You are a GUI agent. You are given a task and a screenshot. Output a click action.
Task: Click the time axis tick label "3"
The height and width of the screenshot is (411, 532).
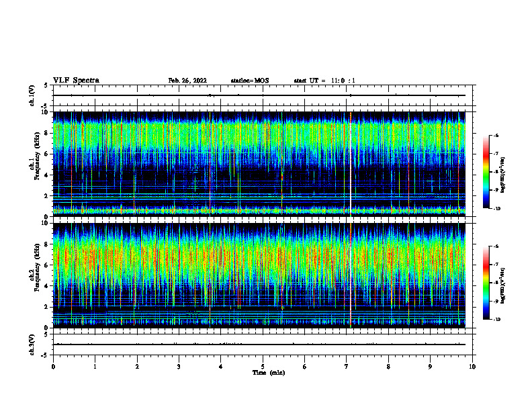(x=179, y=367)
